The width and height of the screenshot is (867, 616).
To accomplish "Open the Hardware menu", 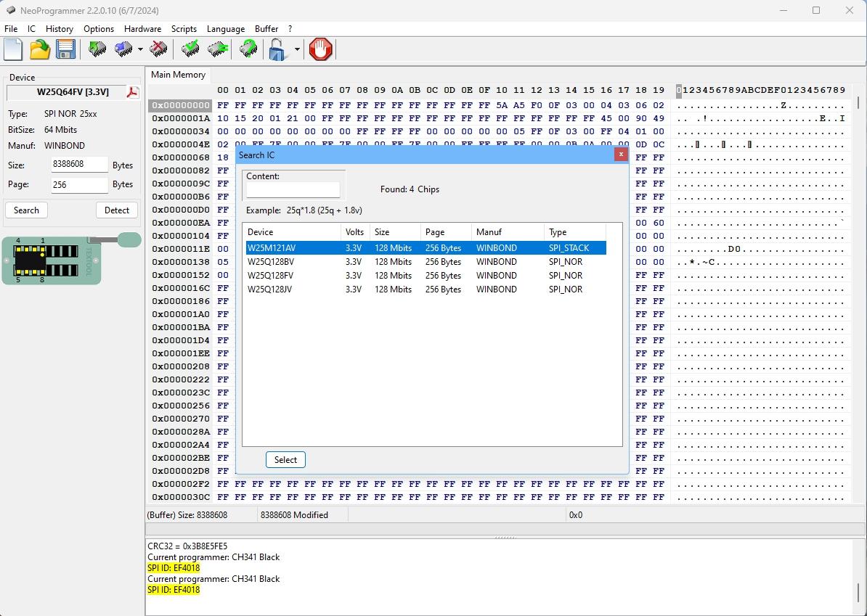I will [142, 29].
